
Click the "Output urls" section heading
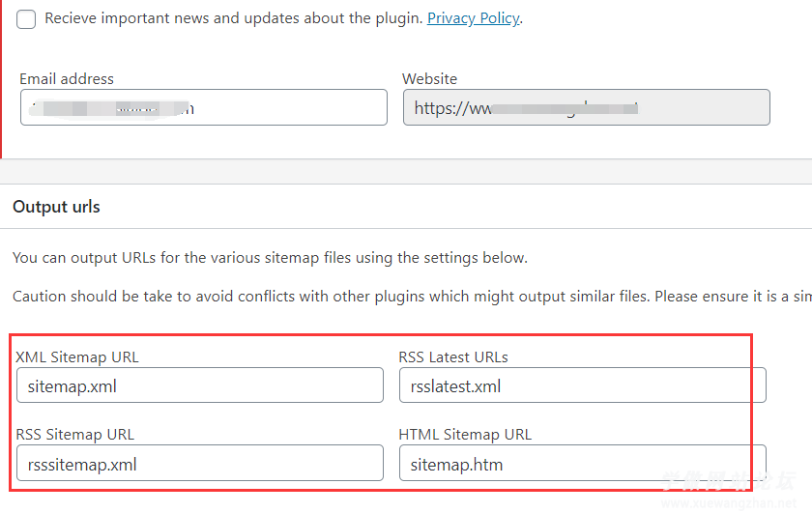[56, 207]
